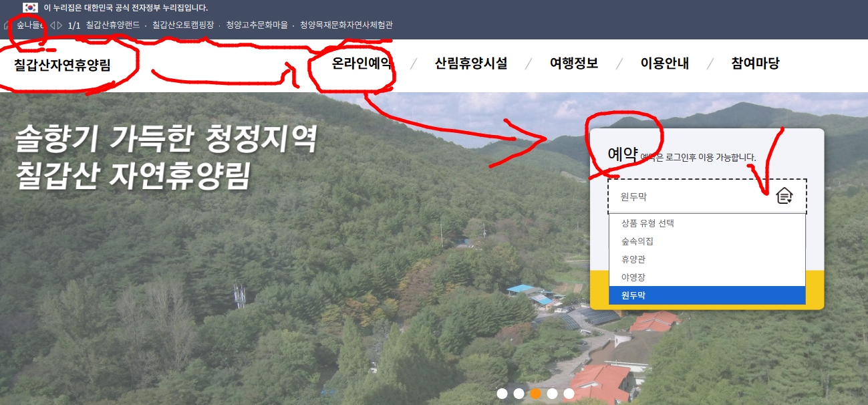Go to first carousel slide dot
Screen dimensions: 868x405
pyautogui.click(x=502, y=394)
